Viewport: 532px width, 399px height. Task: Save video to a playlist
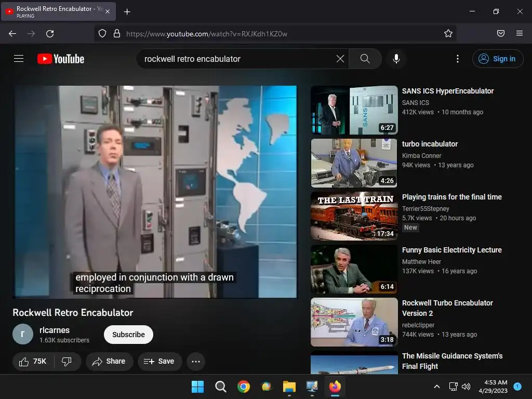click(x=159, y=362)
